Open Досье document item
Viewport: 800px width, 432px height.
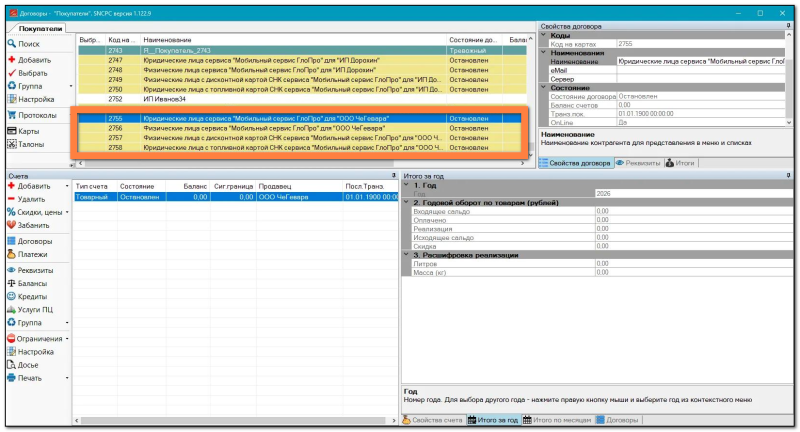pos(23,365)
